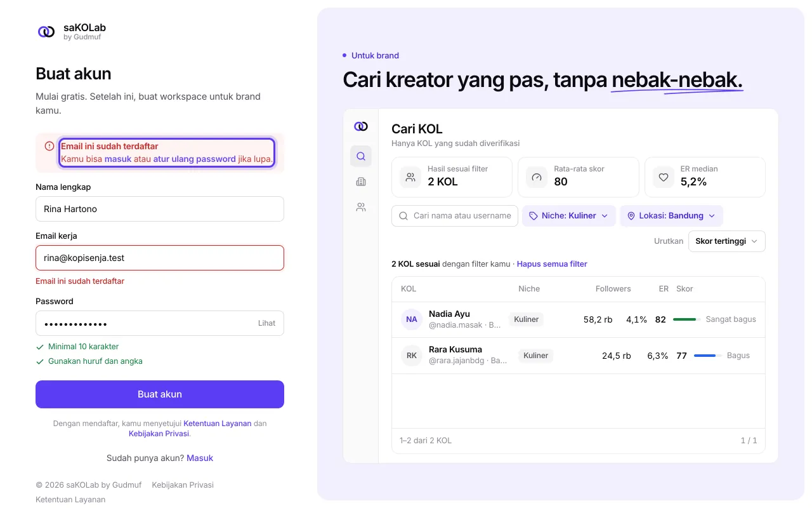Click the interlocking rings logo in preview sidebar
This screenshot has width=812, height=508.
click(361, 126)
